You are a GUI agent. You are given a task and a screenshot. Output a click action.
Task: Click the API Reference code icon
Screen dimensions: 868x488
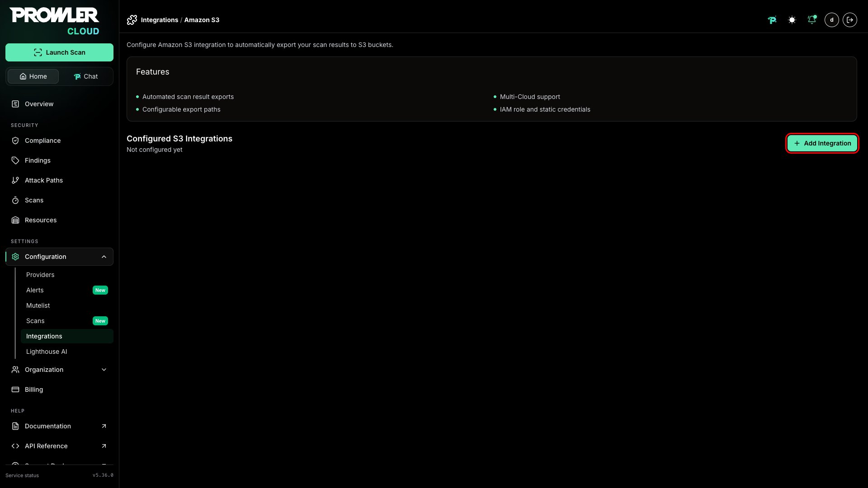pyautogui.click(x=15, y=446)
